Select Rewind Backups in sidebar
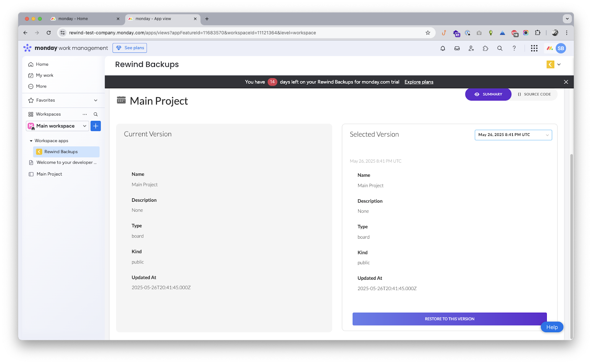 (66, 152)
